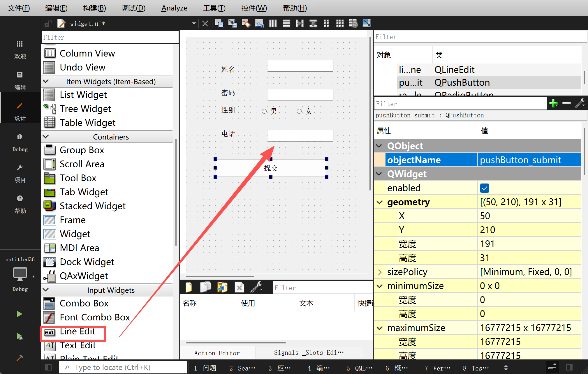
Task: Select the 男 radio button
Action: (x=264, y=111)
